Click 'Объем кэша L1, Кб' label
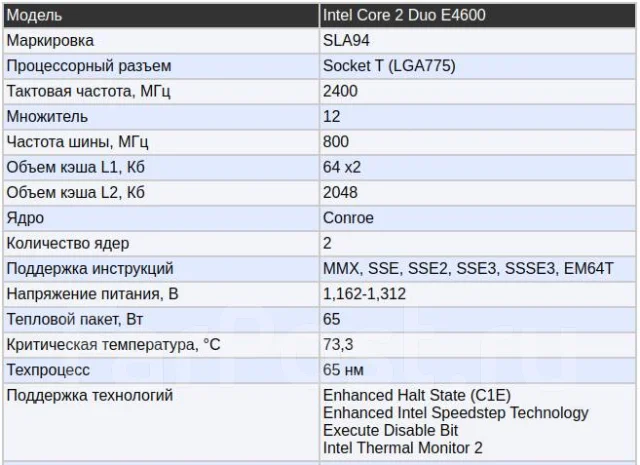The height and width of the screenshot is (465, 640). tap(76, 167)
